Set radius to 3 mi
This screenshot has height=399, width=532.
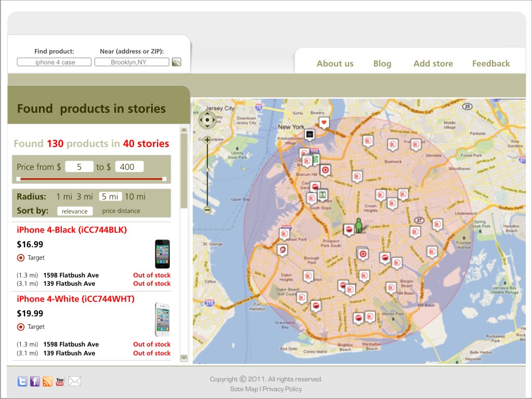point(85,196)
